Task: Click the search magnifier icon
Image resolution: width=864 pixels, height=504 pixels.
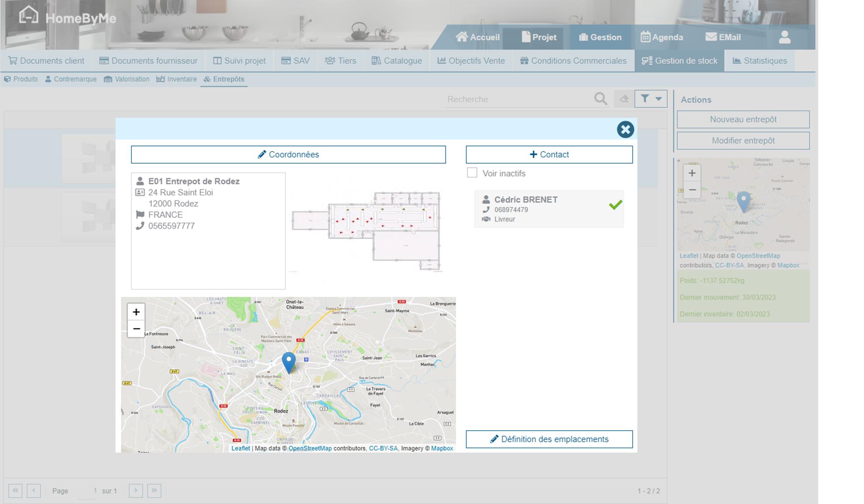Action: tap(600, 99)
